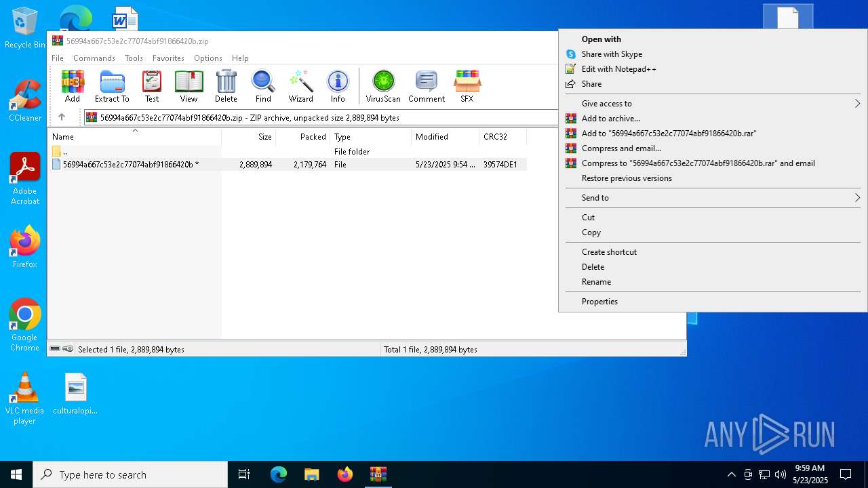Open Adobe Acrobat desktop shortcut
The height and width of the screenshot is (488, 868).
[x=24, y=179]
